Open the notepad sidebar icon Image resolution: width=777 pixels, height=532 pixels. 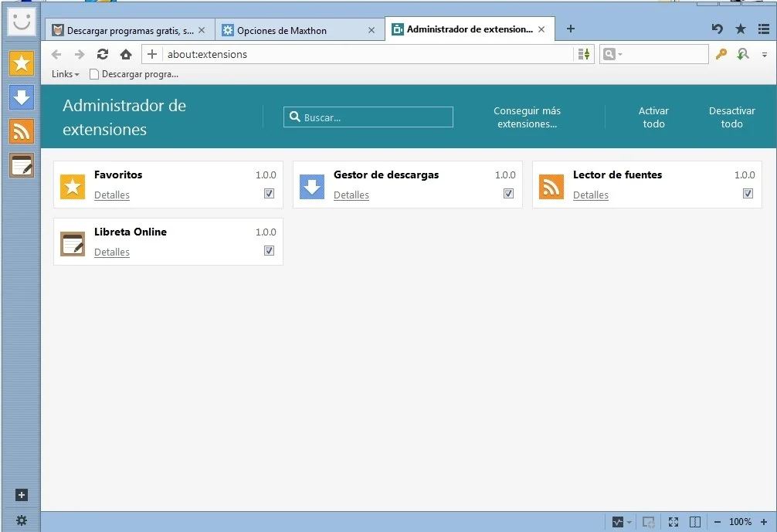click(22, 165)
